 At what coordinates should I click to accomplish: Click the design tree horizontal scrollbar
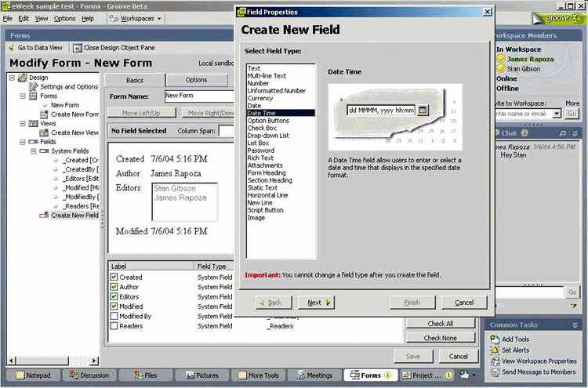tap(53, 361)
